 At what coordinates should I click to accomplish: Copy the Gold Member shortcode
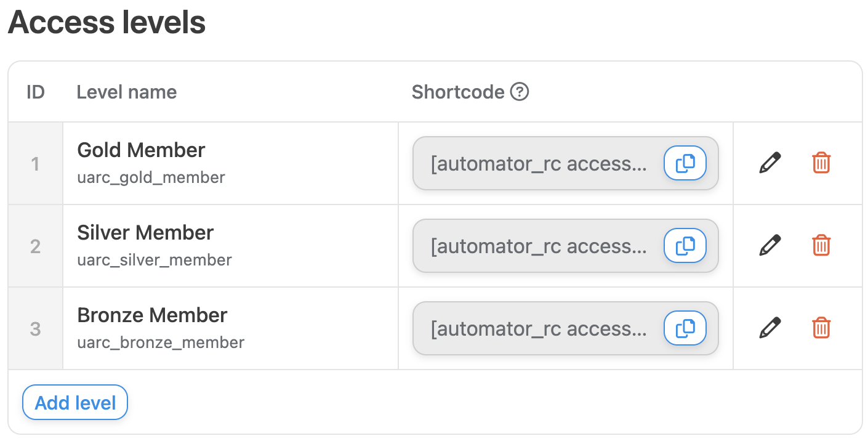(x=685, y=163)
